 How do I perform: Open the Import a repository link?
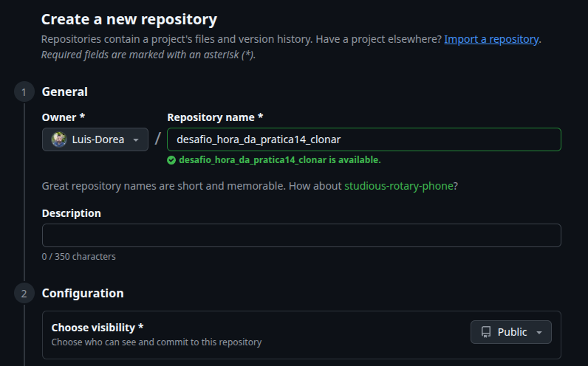click(491, 39)
